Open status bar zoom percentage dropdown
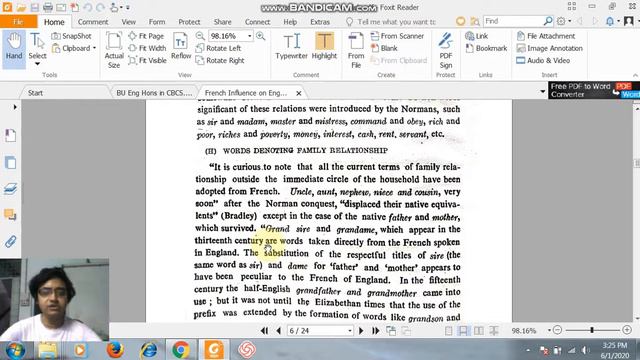Screen dimensions: 640x360 tap(549, 331)
